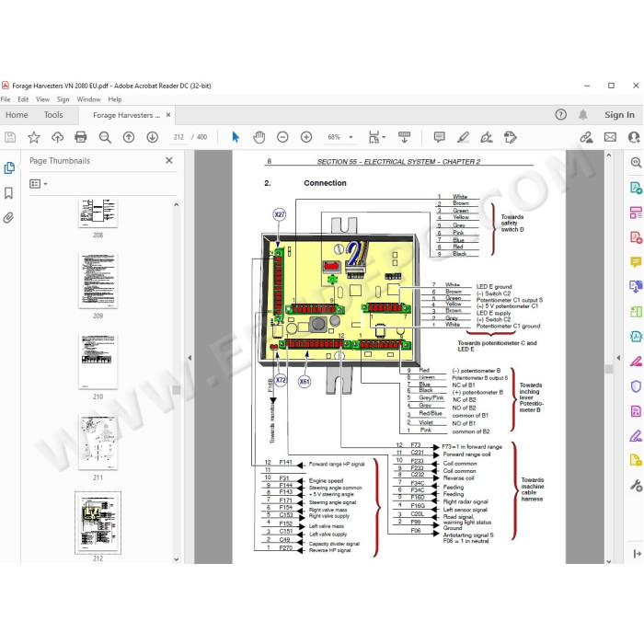Click the Sign In button
644x644 pixels.
[619, 115]
